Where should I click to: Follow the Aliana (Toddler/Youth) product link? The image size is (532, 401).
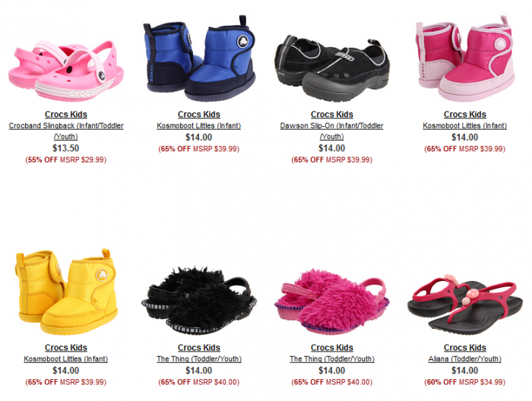[x=465, y=359]
